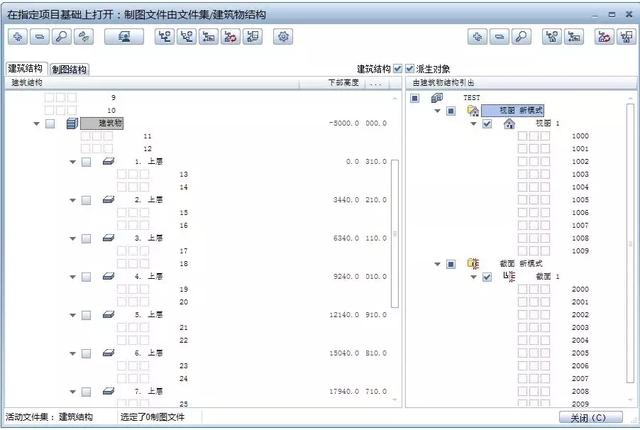
Task: Click the right pane's vertical scrollbar
Action: [630, 243]
